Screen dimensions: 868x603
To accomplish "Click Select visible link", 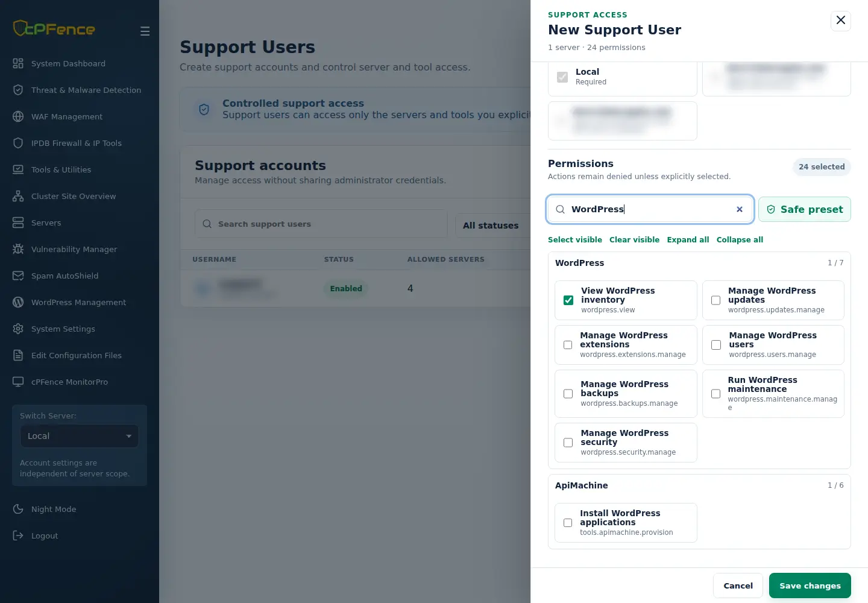I will click(575, 240).
